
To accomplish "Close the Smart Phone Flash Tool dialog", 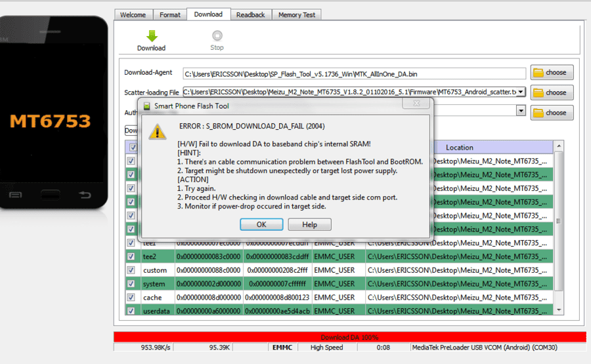I will click(x=416, y=103).
